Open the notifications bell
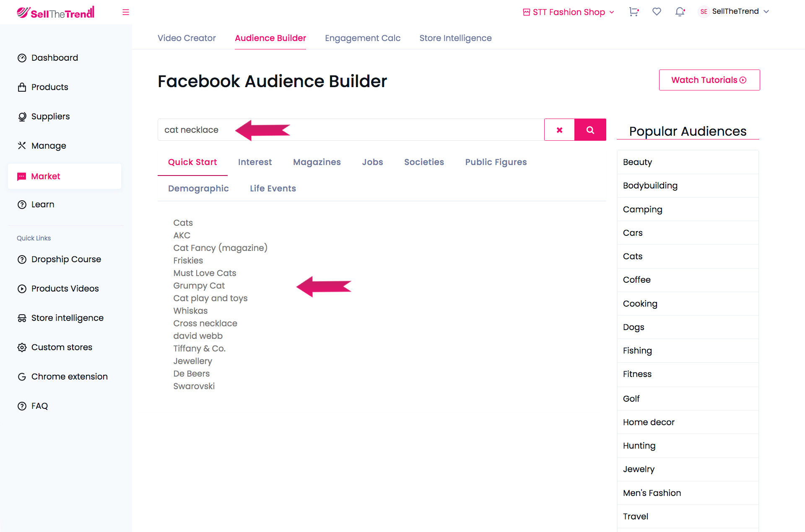This screenshot has width=805, height=532. (680, 12)
